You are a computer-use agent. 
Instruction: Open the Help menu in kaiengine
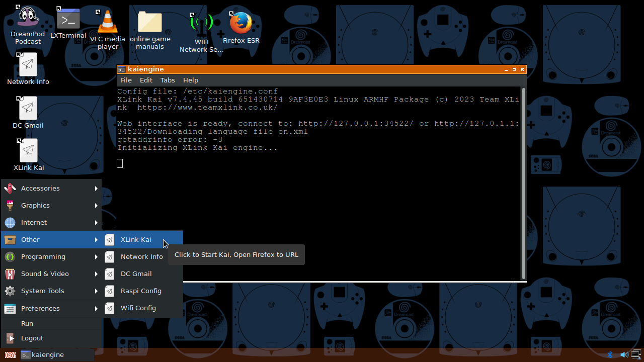(x=191, y=80)
